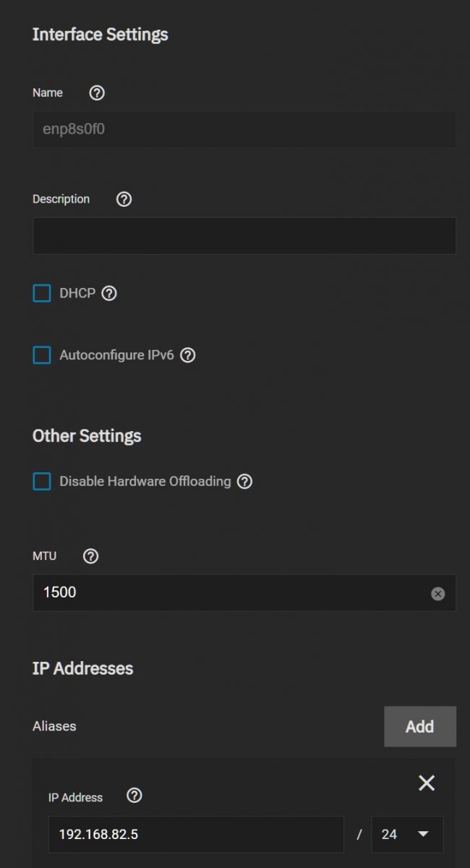Click into the Description text field

[x=244, y=236]
